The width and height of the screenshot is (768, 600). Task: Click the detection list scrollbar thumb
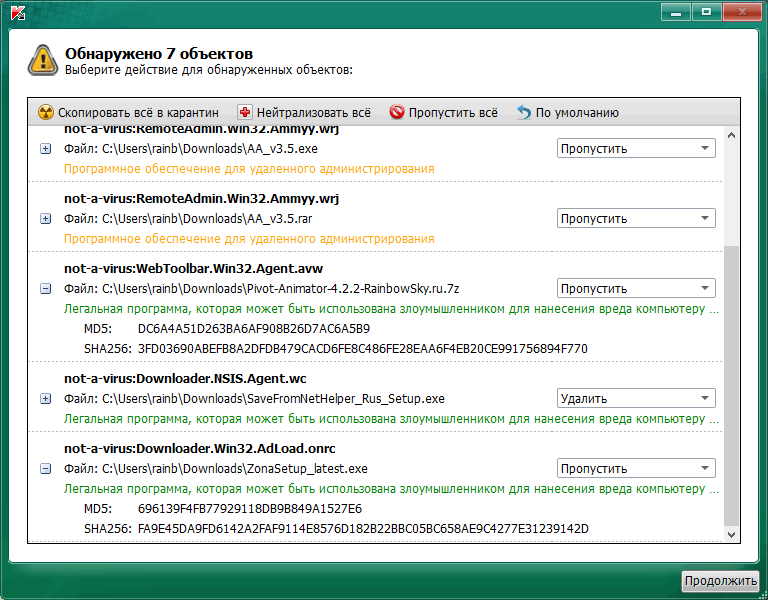tap(731, 385)
